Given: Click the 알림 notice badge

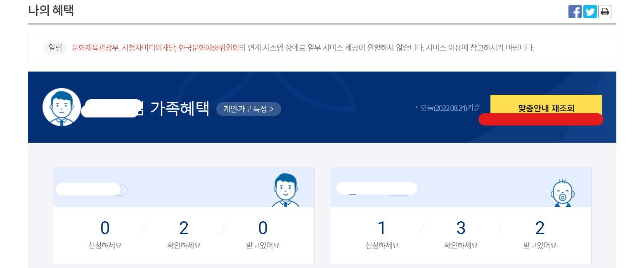Looking at the screenshot, I should coord(55,48).
